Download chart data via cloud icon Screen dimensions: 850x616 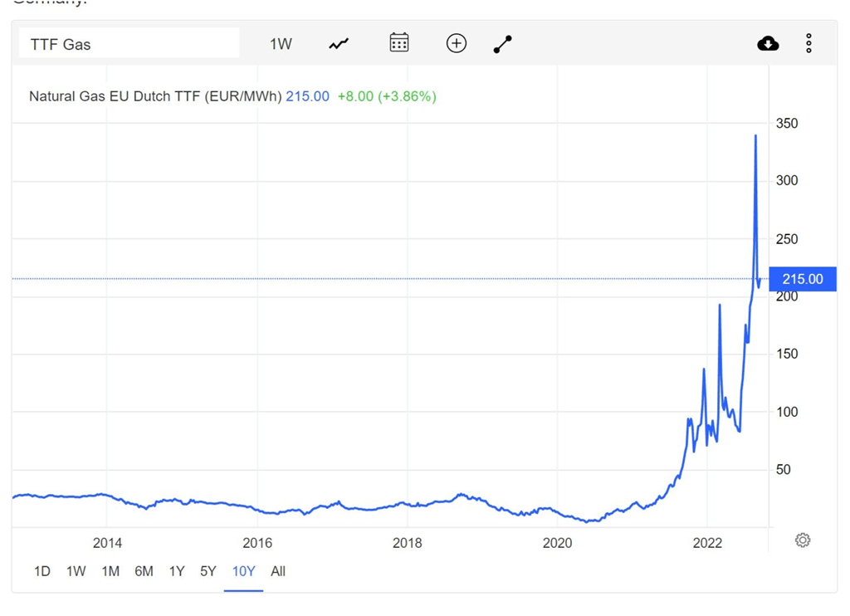tap(768, 43)
